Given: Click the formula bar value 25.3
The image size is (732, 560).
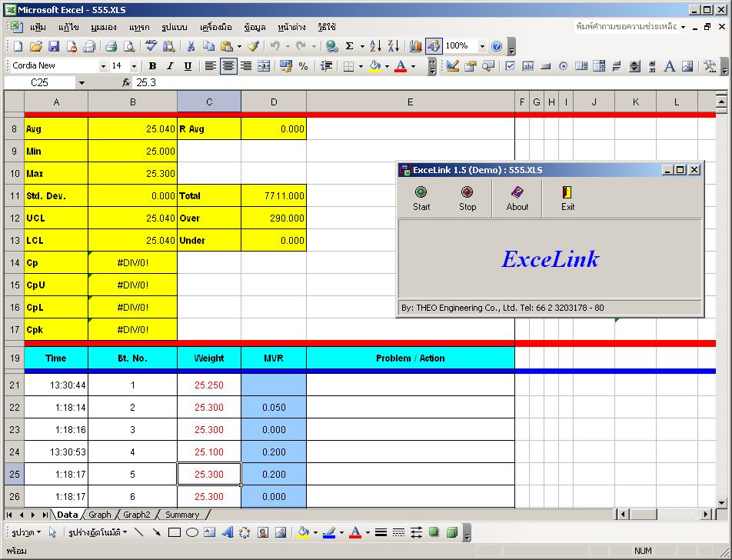Looking at the screenshot, I should (146, 82).
